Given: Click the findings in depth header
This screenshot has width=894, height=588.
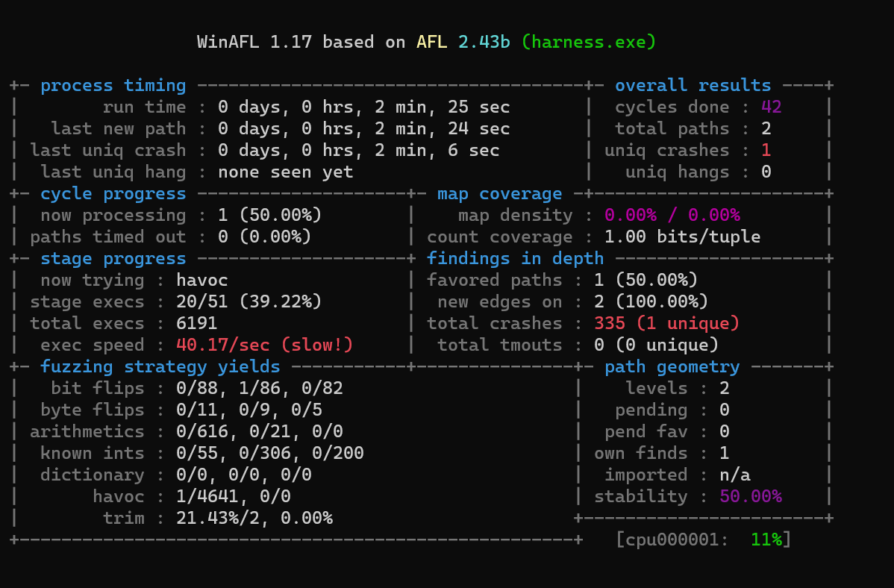Looking at the screenshot, I should click(516, 259).
